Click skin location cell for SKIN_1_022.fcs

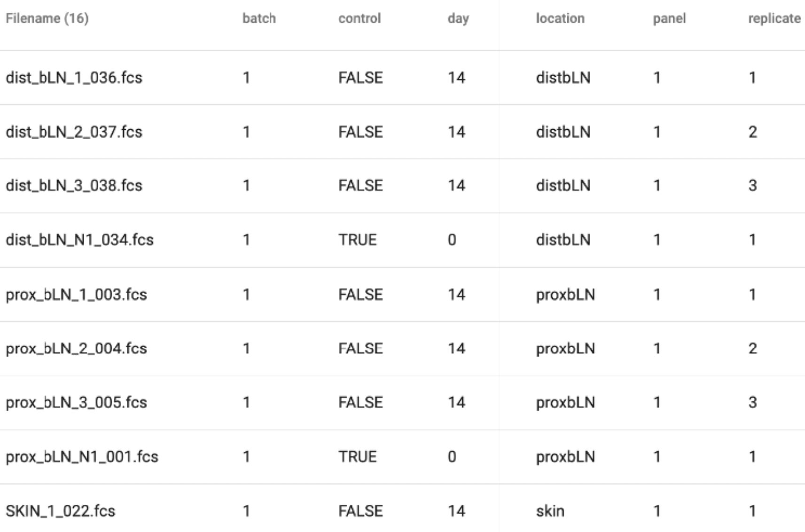pos(550,511)
